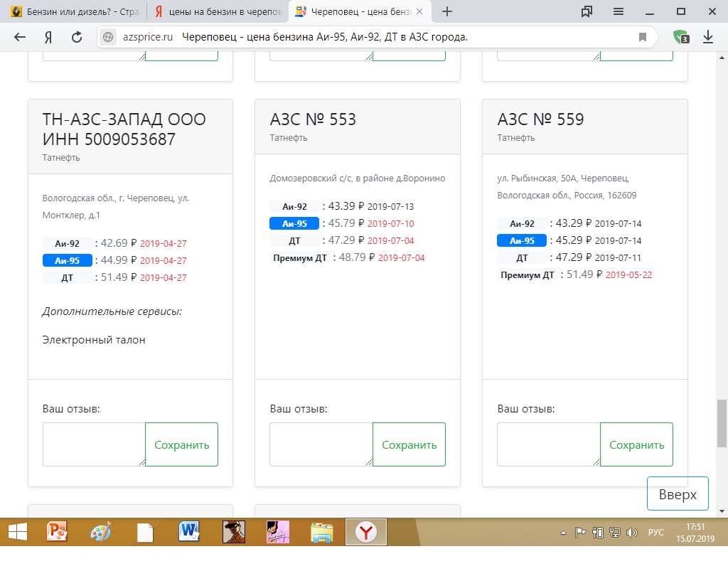Reload the current page
Image resolution: width=728 pixels, height=576 pixels.
(x=77, y=37)
